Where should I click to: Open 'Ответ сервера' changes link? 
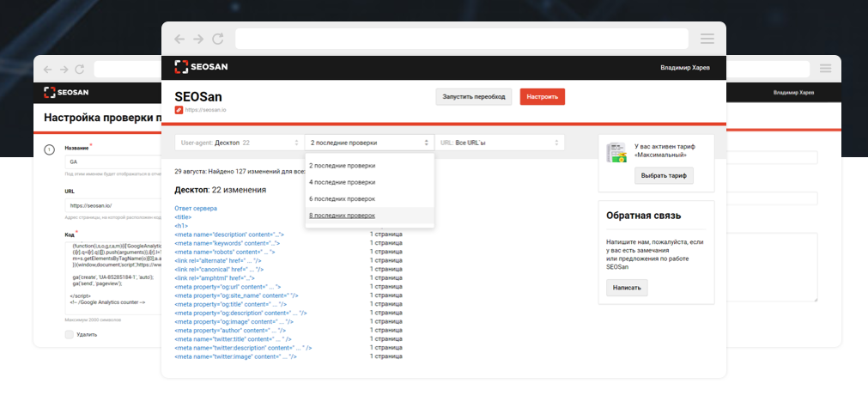pos(196,209)
